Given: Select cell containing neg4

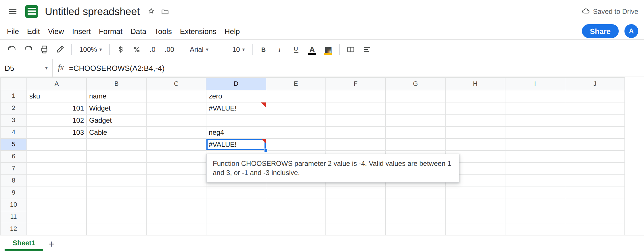Looking at the screenshot, I should click(x=236, y=132).
